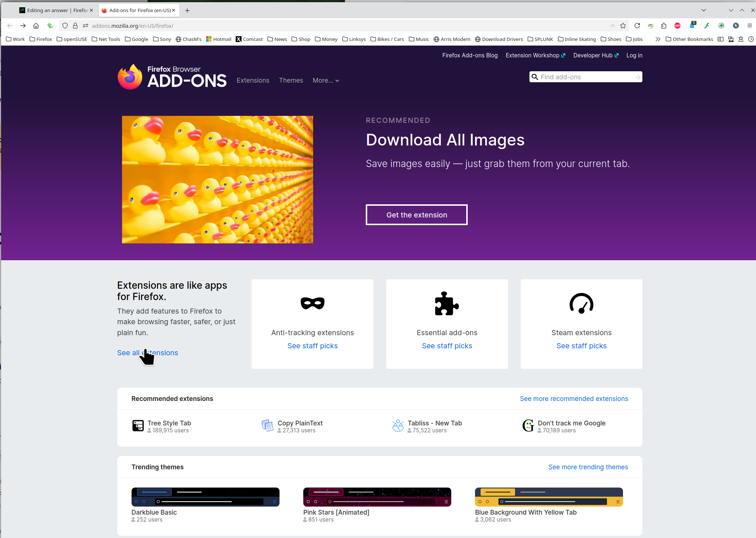Open the Blue Background With Yellow Tab preview

coord(549,497)
